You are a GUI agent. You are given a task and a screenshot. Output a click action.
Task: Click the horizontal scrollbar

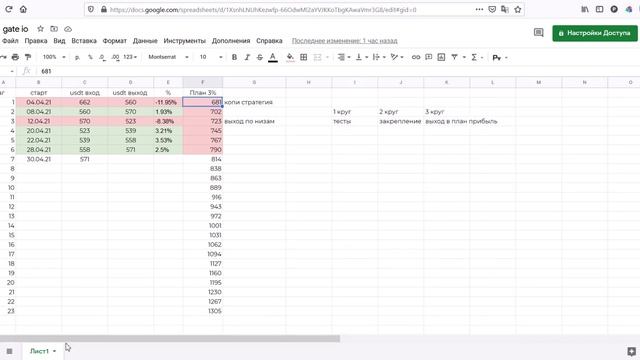pyautogui.click(x=170, y=338)
